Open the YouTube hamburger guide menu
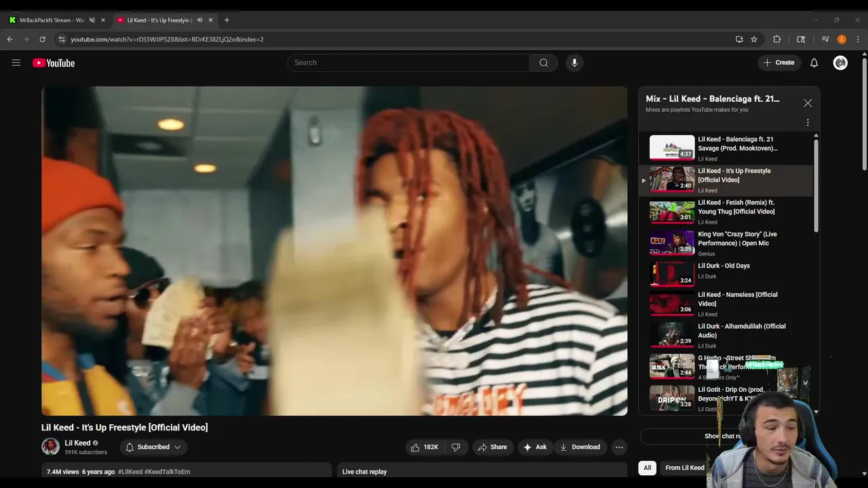The image size is (868, 488). click(x=16, y=63)
